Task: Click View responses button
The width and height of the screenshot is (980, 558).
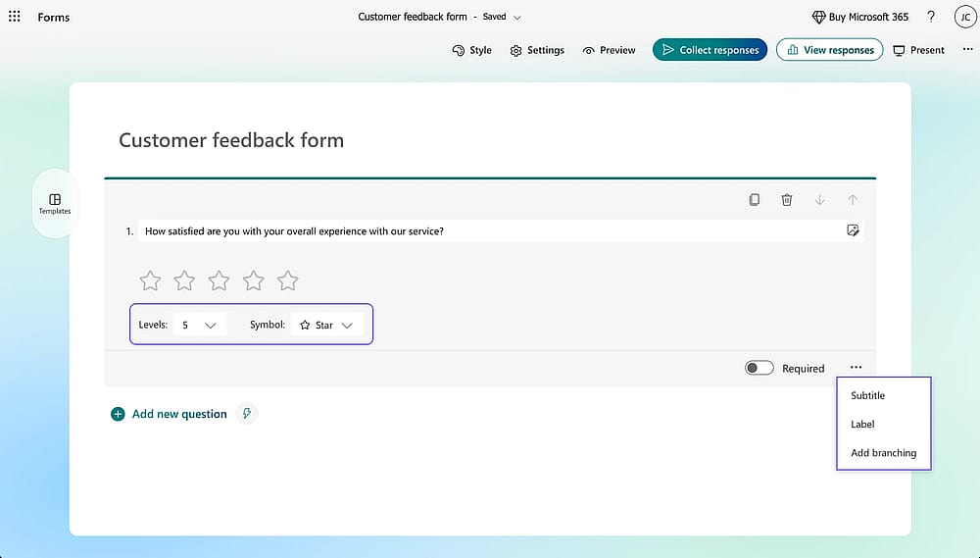Action: click(x=830, y=50)
